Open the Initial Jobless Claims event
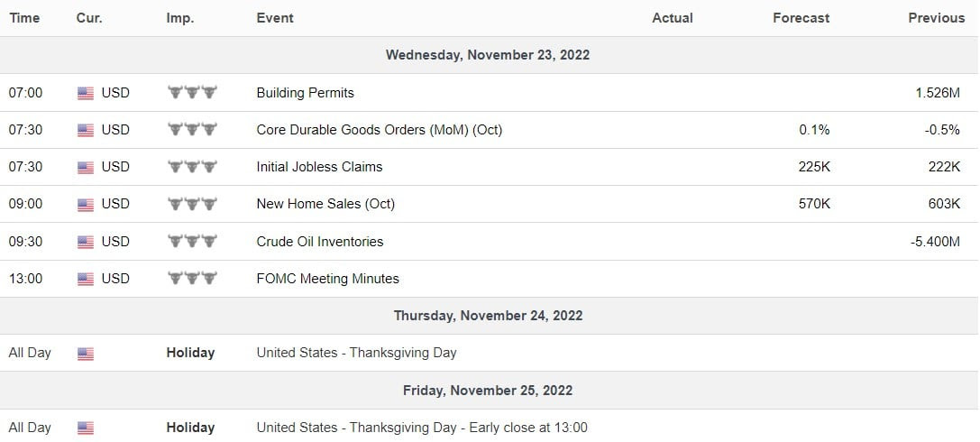980x442 pixels. (x=319, y=167)
